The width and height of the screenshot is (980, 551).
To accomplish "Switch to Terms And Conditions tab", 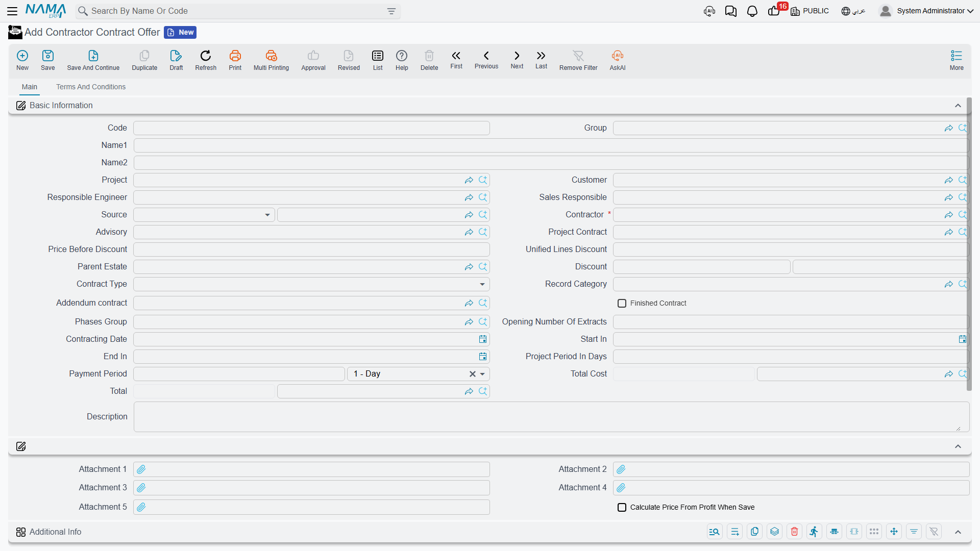I will pyautogui.click(x=91, y=87).
